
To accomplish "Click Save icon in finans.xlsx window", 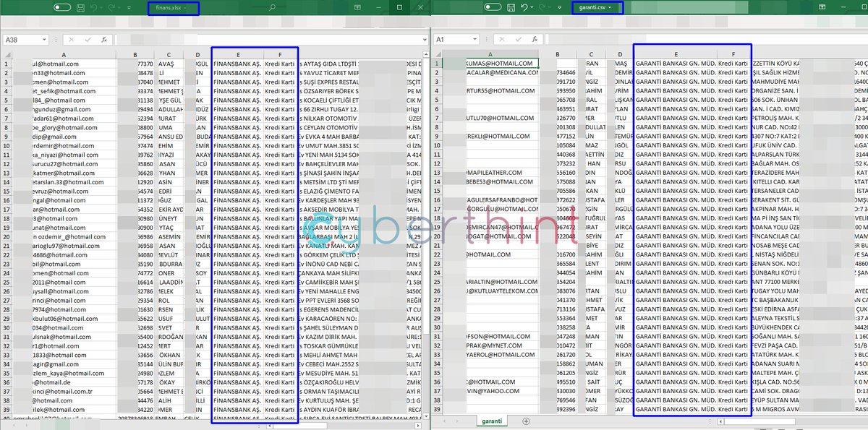I will coord(80,7).
